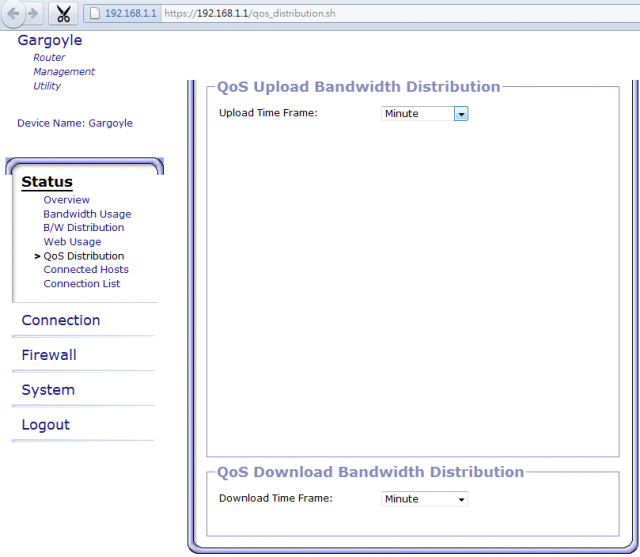640x557 pixels.
Task: Open the Firewall menu section
Action: [x=49, y=355]
